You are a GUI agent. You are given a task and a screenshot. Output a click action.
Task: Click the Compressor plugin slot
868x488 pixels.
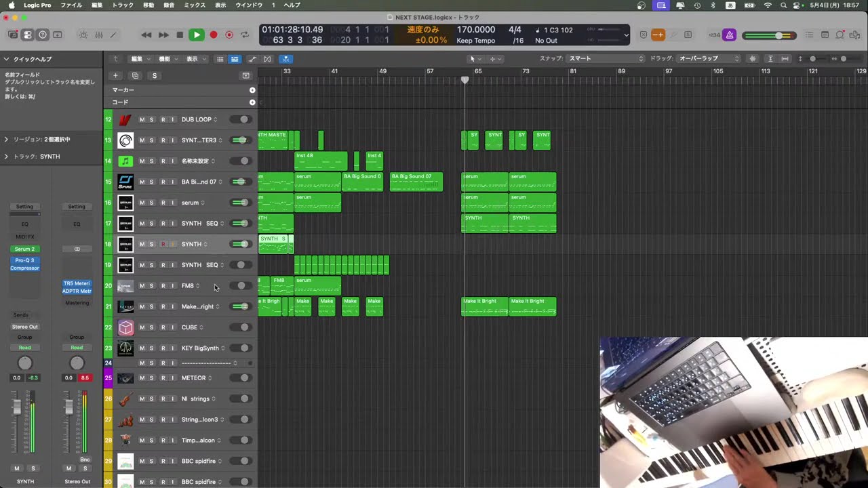(x=24, y=268)
